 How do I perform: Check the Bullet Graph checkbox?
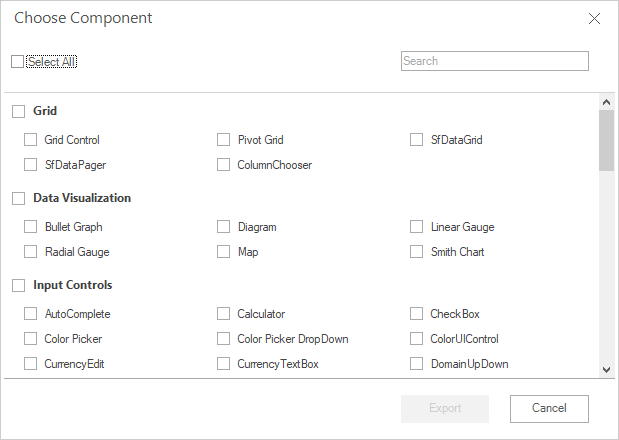(x=31, y=227)
